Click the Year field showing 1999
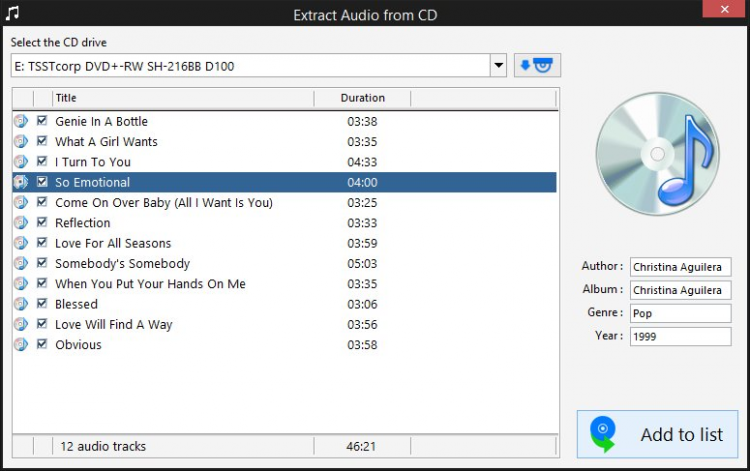 click(680, 337)
